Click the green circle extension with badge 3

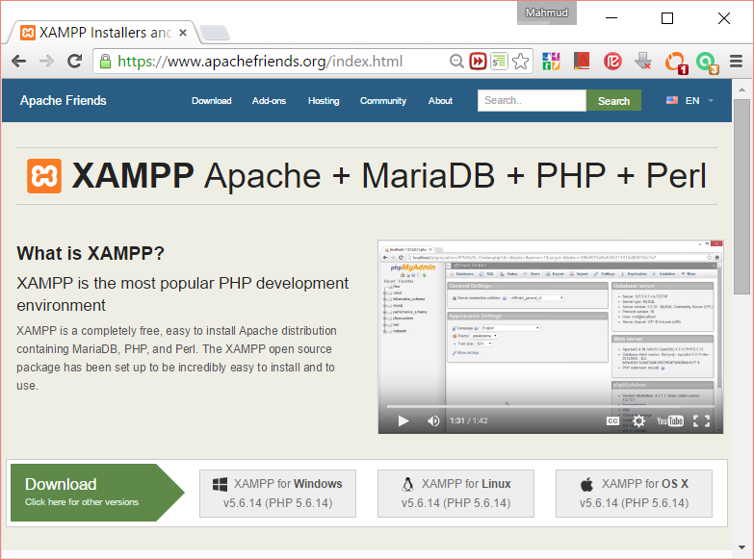pyautogui.click(x=707, y=63)
